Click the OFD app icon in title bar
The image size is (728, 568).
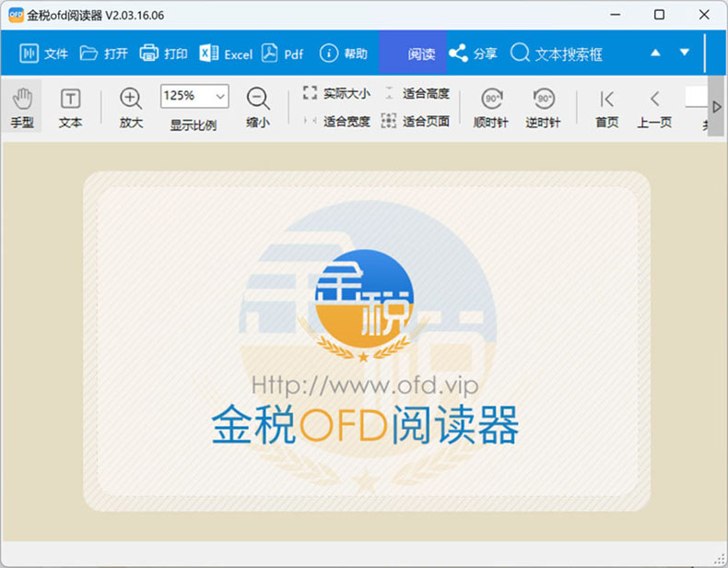pos(17,15)
